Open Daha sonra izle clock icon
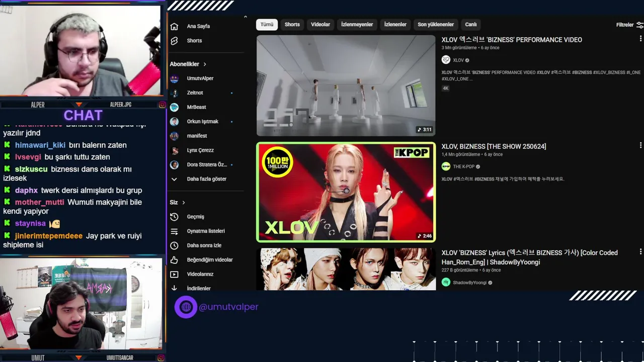Image resolution: width=644 pixels, height=362 pixels. (x=174, y=245)
